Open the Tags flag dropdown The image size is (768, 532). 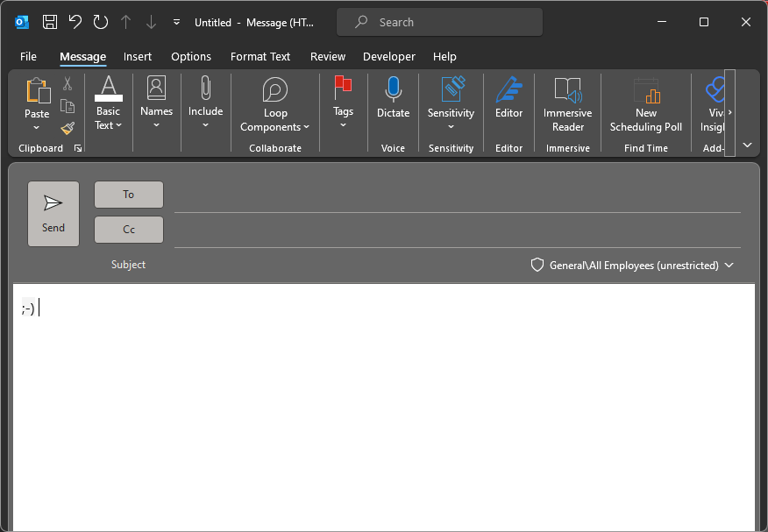tap(343, 103)
